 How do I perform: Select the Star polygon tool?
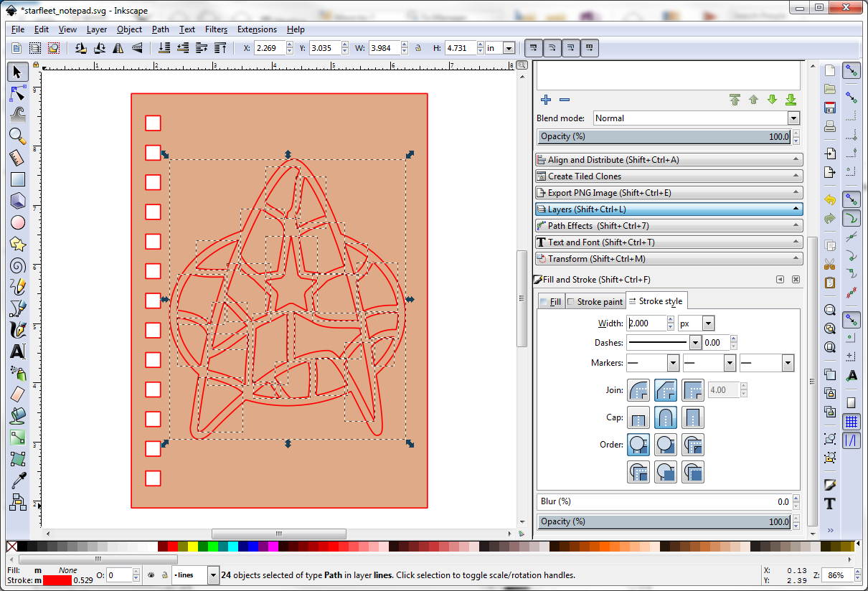click(x=18, y=244)
